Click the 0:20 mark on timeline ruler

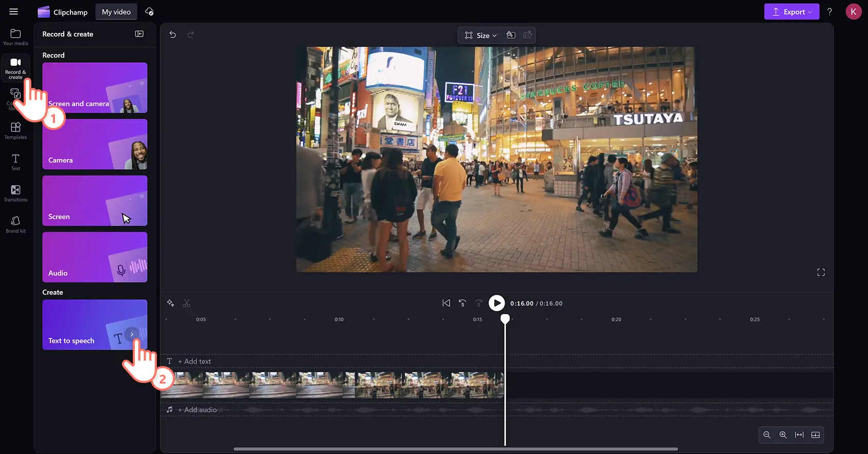(x=616, y=319)
